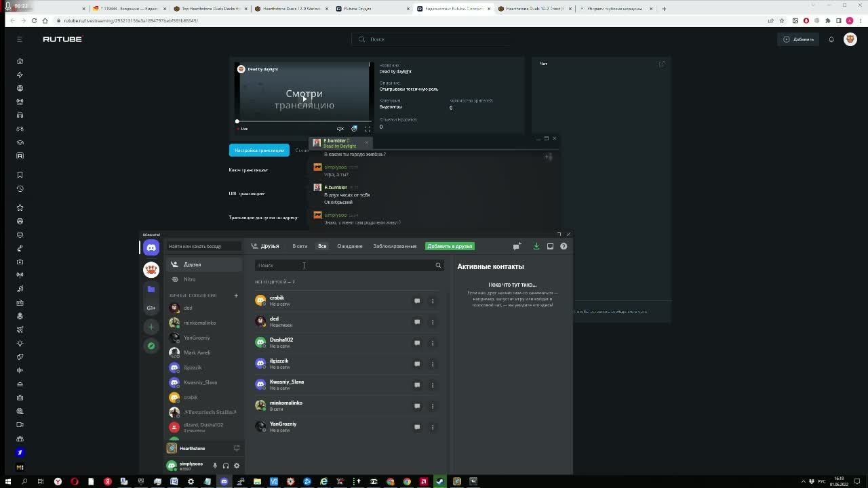Switch to the 'Заблокированные' friends tab
868x488 pixels.
pos(395,246)
